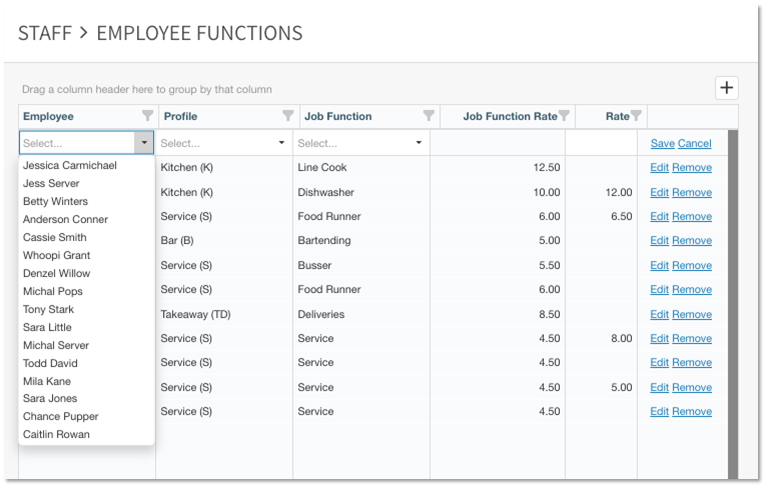The image size is (766, 487).
Task: Save the new employee function row
Action: pos(662,144)
